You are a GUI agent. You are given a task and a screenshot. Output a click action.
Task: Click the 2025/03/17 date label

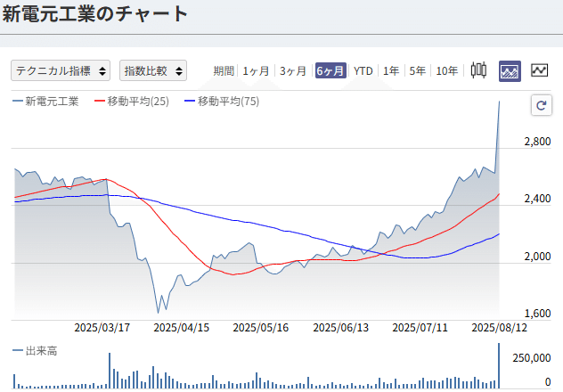click(x=102, y=327)
